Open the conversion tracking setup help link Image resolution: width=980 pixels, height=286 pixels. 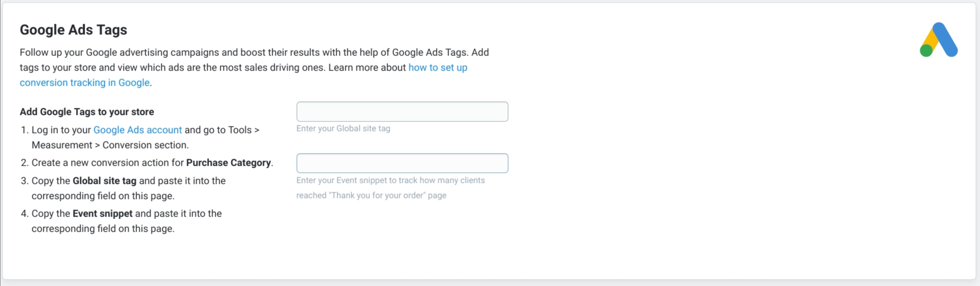pos(437,67)
